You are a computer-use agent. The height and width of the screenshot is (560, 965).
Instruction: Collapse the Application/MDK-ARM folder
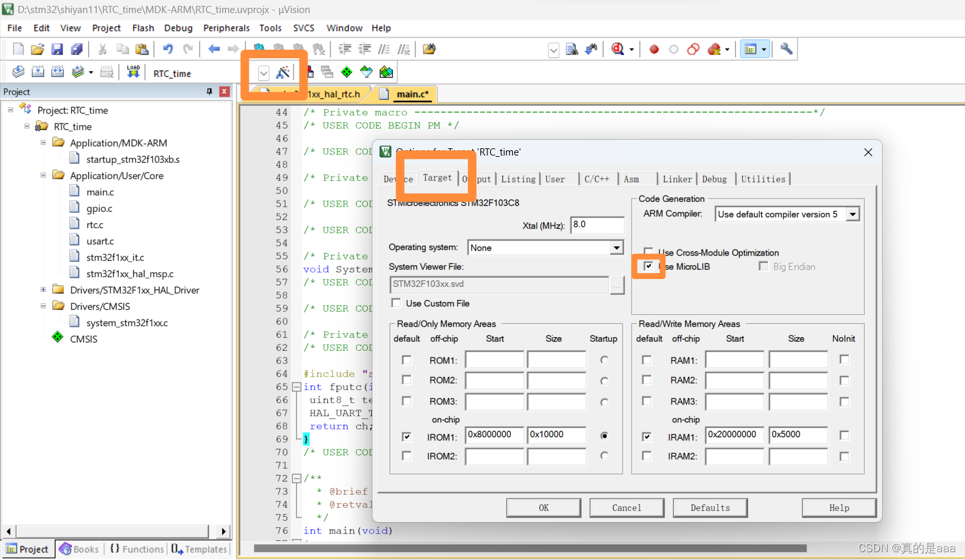[43, 142]
